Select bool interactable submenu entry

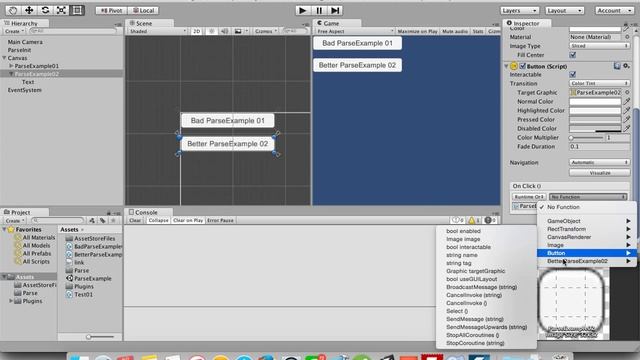click(486, 247)
